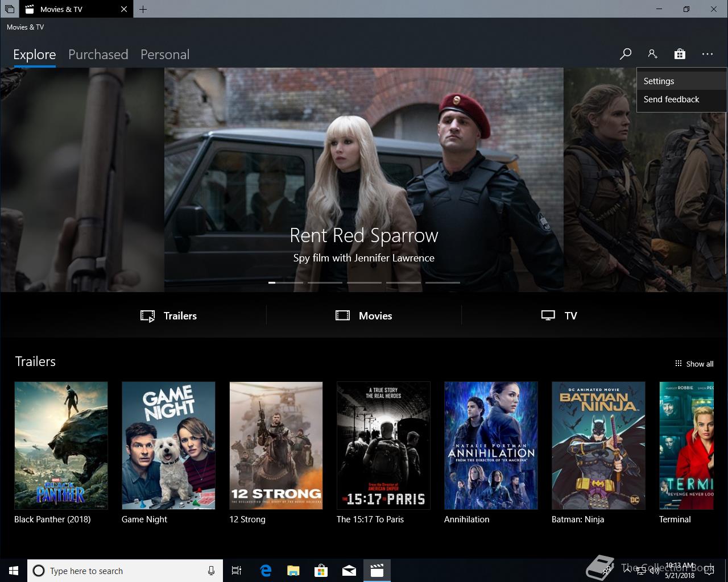Show previous hero slide on the left
The image size is (728, 582).
pos(82,180)
